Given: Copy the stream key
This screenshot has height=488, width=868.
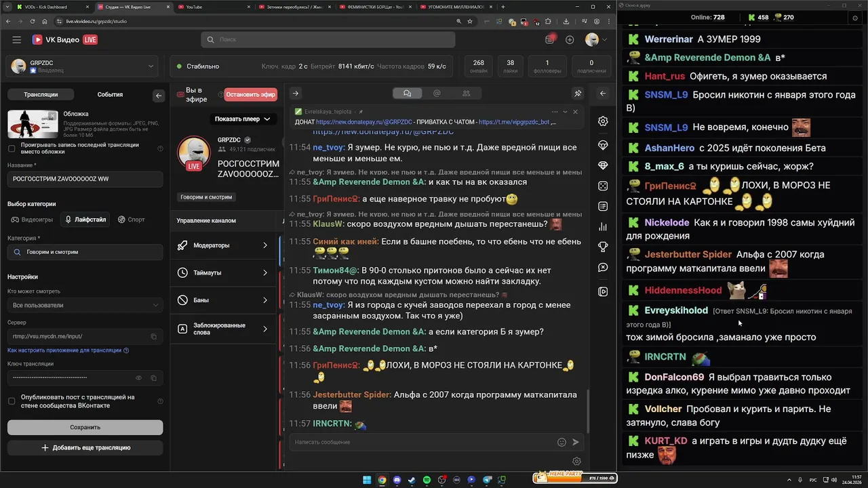Looking at the screenshot, I should tap(153, 378).
